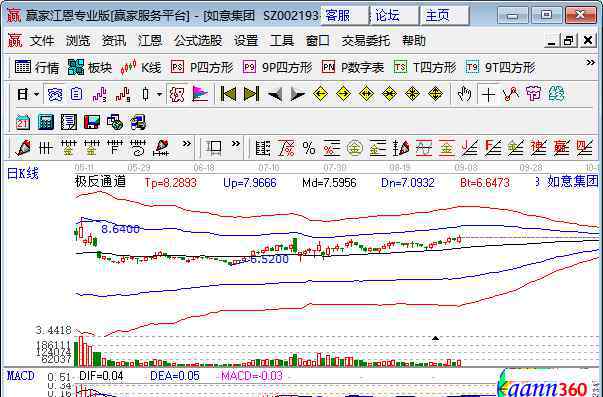Open the 公式选股 menu
Viewport: 603px width, 397px height.
198,40
